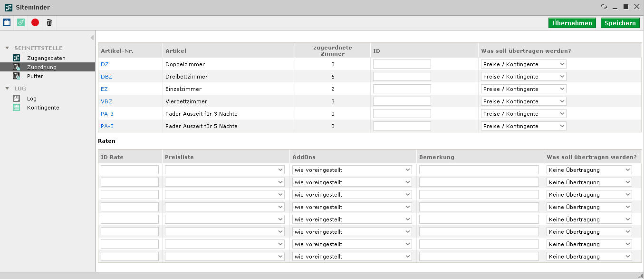
Task: Open the VBZ article link
Action: 106,101
